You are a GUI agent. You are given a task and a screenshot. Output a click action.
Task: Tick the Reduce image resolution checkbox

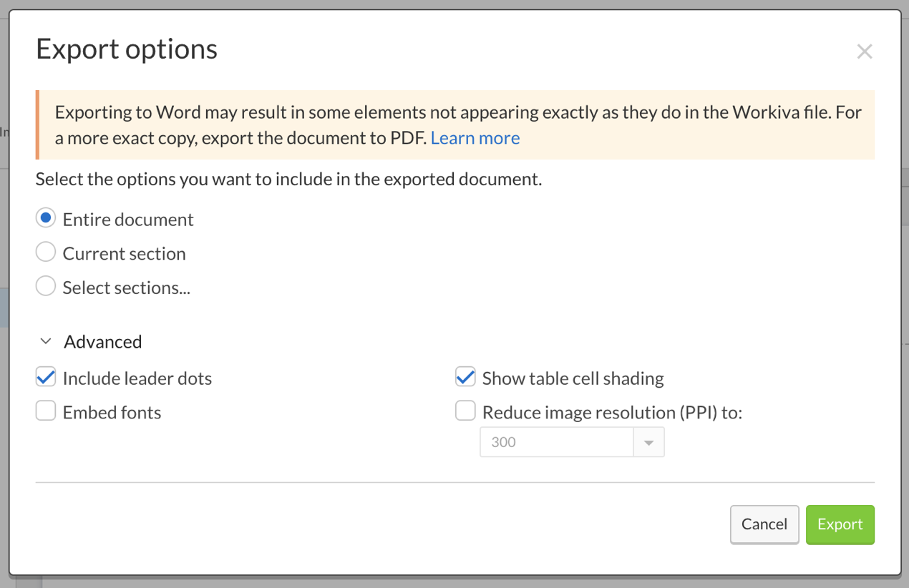465,411
